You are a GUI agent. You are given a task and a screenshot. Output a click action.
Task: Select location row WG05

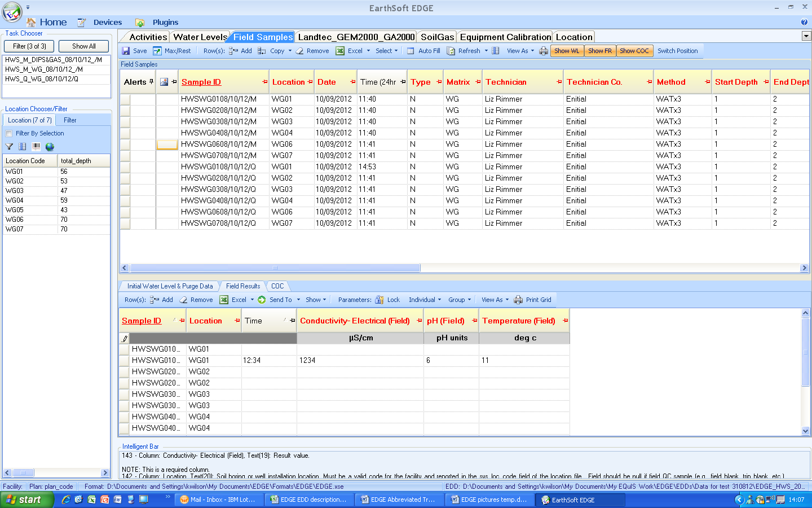(56, 210)
